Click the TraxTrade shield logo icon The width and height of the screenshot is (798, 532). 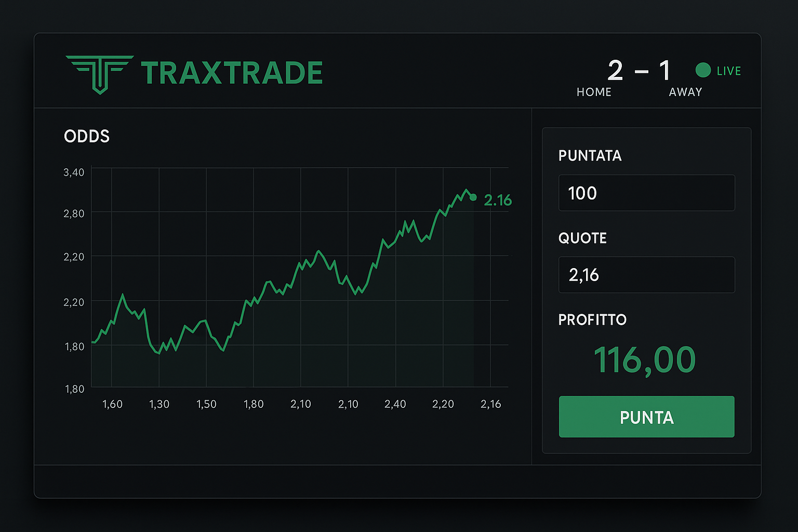point(100,73)
